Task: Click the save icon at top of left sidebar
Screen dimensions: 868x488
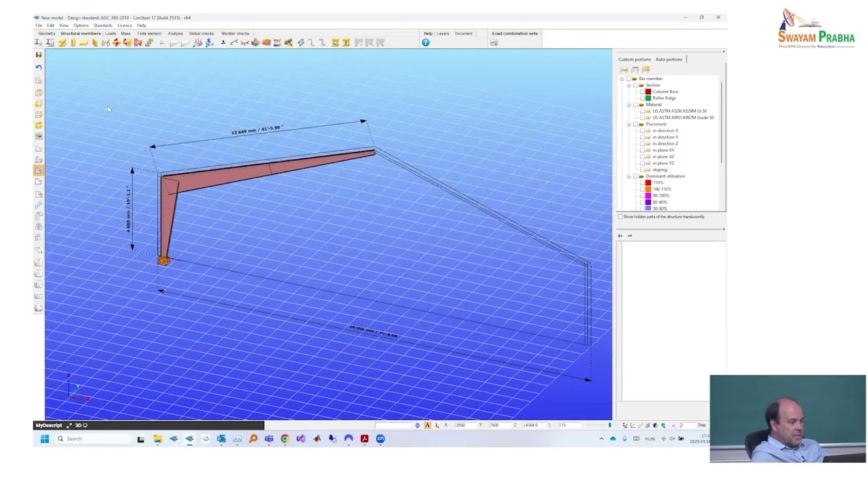Action: (39, 55)
